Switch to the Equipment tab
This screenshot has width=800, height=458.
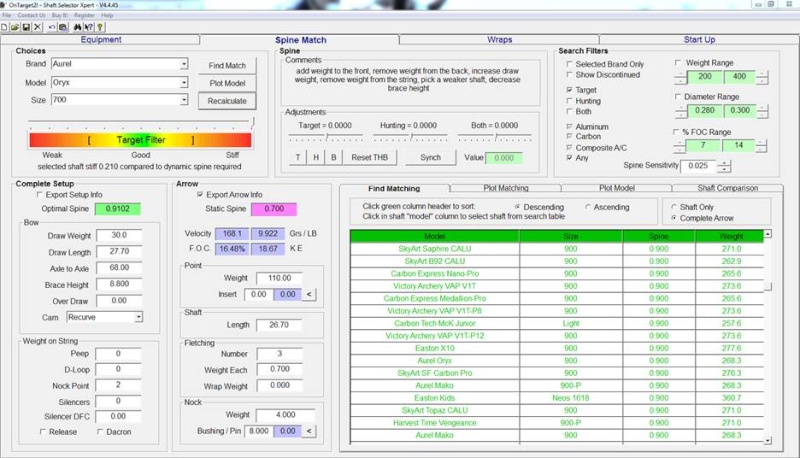(x=101, y=39)
